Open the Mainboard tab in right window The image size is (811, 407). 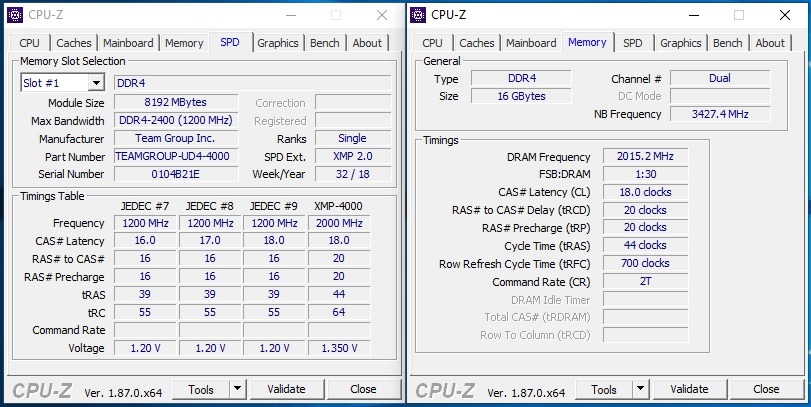pyautogui.click(x=531, y=43)
